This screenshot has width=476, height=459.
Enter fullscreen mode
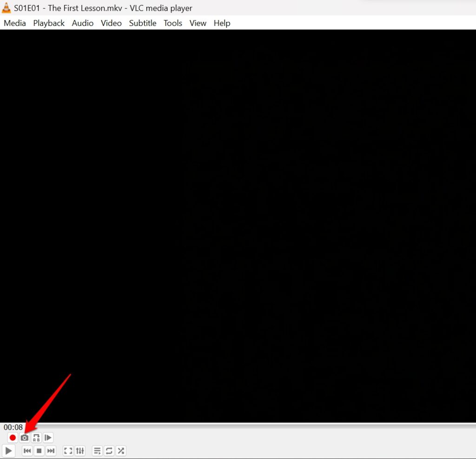tap(68, 451)
